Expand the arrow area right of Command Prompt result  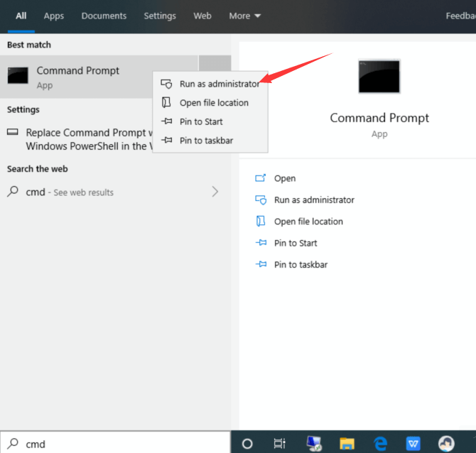pyautogui.click(x=215, y=63)
